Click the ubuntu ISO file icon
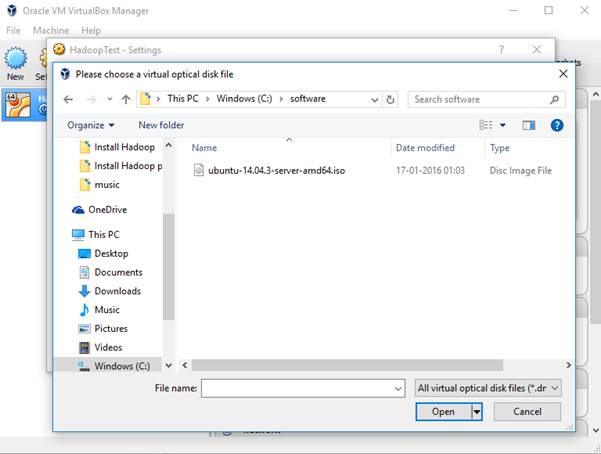 (199, 170)
